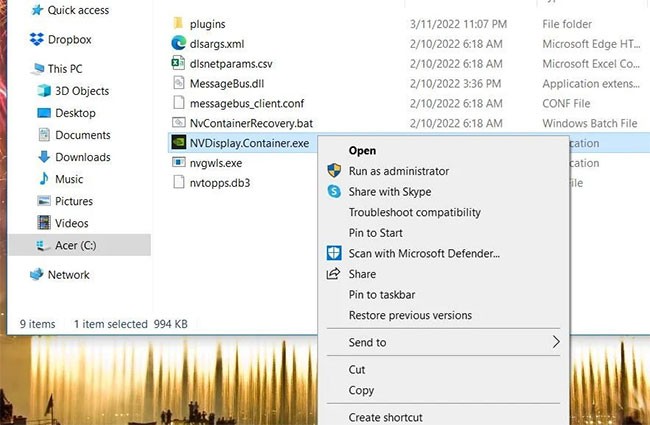Viewport: 650px width, 425px height.
Task: Select the 3D Objects folder icon
Action: pyautogui.click(x=44, y=91)
